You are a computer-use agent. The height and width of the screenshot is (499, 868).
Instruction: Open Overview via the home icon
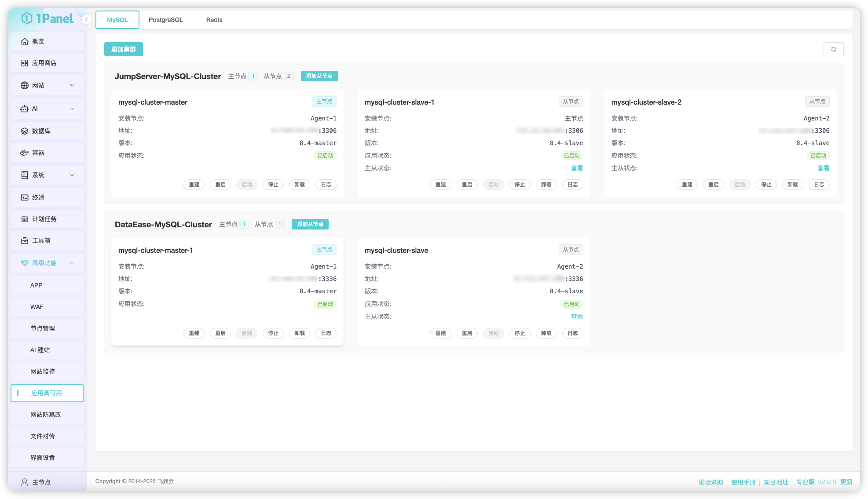click(x=25, y=41)
